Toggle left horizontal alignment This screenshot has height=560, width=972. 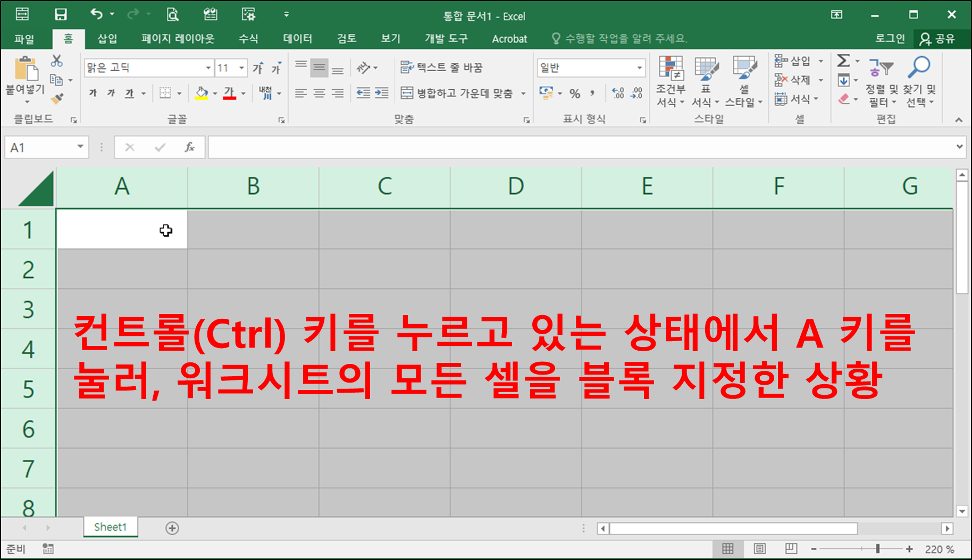click(x=301, y=93)
